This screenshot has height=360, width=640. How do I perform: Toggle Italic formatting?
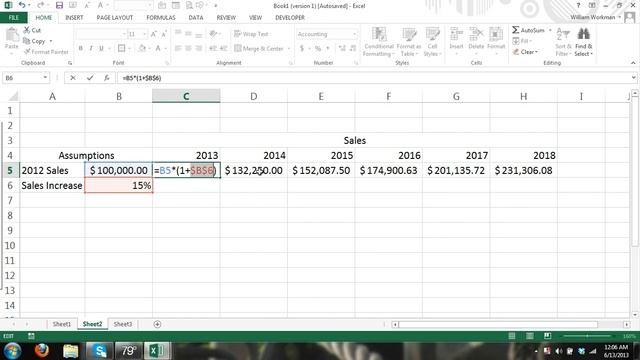[x=91, y=49]
